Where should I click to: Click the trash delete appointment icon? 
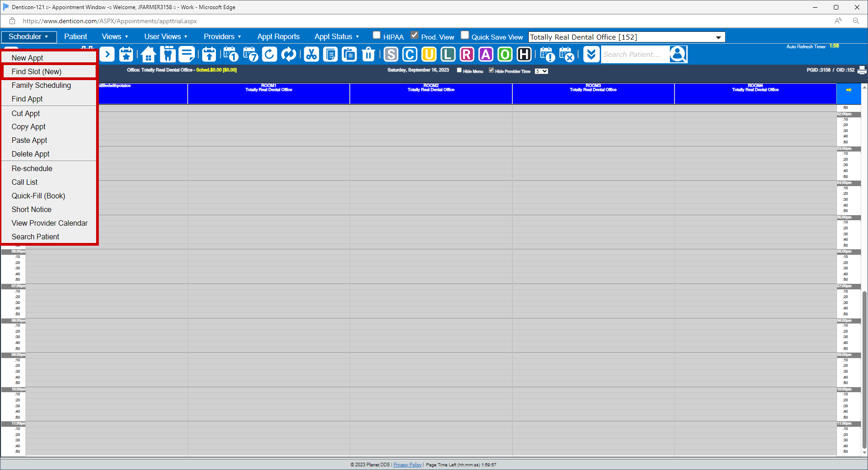tap(368, 55)
